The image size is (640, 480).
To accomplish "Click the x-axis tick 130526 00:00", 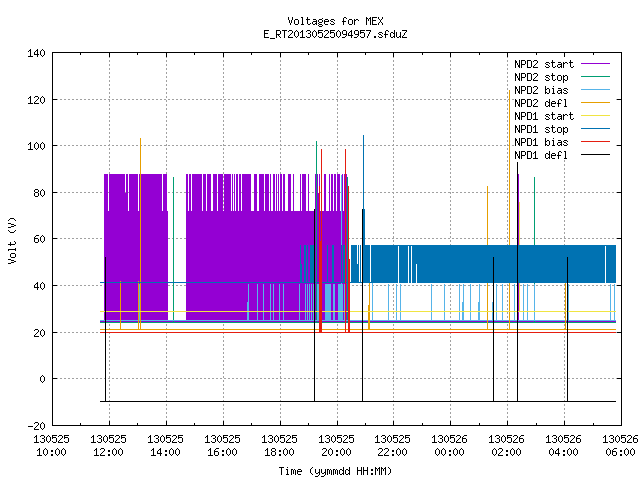I will [x=449, y=446].
